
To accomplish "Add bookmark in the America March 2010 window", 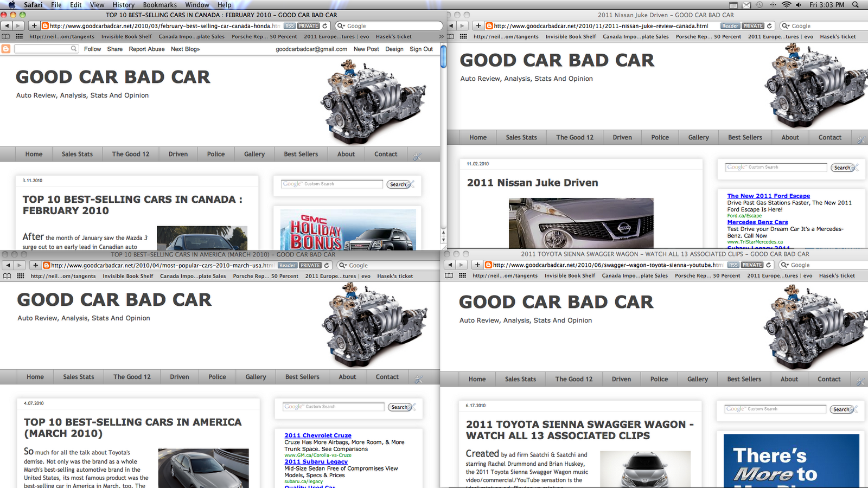I will click(x=35, y=265).
